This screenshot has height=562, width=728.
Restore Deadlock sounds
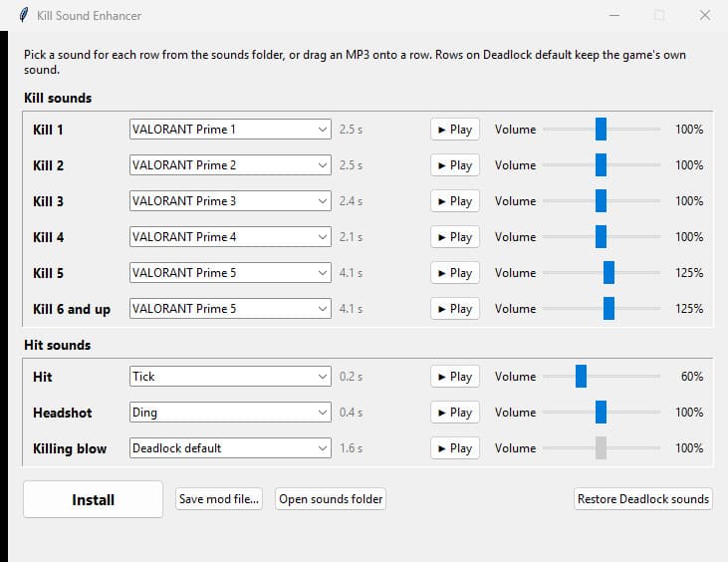pyautogui.click(x=643, y=499)
